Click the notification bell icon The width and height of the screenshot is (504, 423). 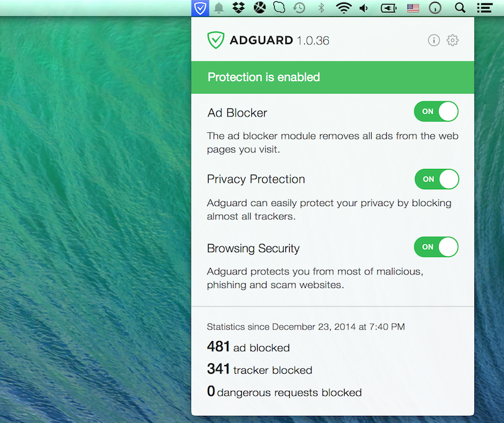pyautogui.click(x=219, y=8)
